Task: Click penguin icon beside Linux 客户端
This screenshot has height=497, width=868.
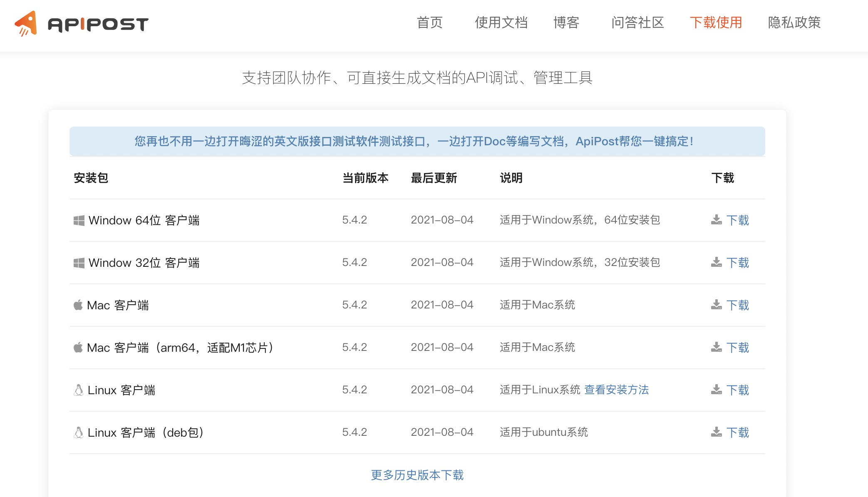Action: pos(78,390)
